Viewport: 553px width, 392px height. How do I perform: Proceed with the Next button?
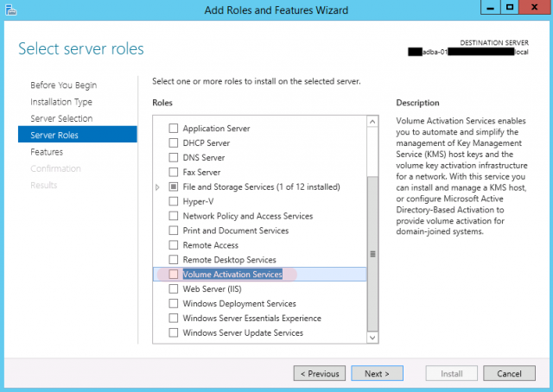click(x=377, y=373)
